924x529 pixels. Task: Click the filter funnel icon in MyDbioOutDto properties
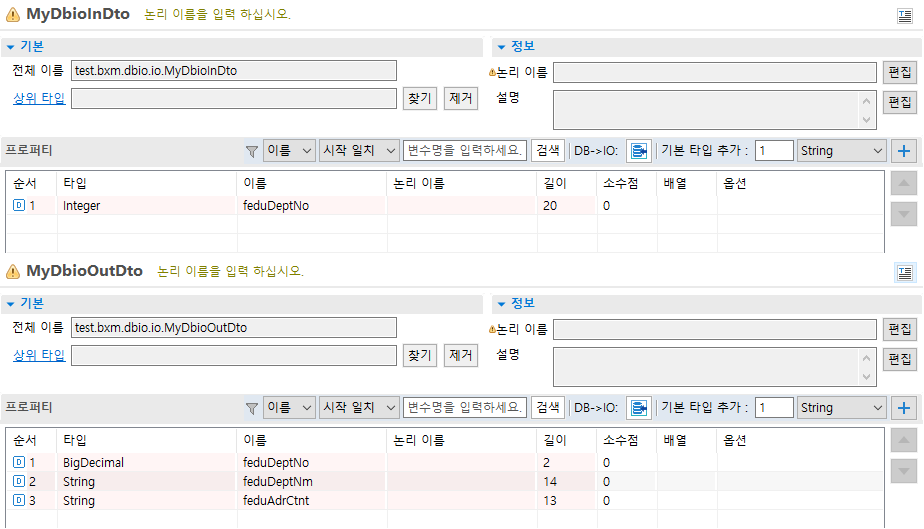pos(252,408)
